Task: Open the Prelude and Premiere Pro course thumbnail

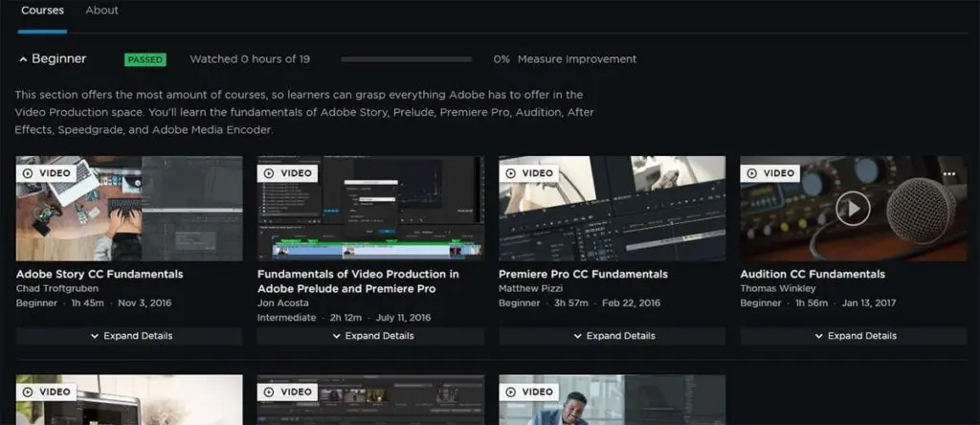Action: 370,209
